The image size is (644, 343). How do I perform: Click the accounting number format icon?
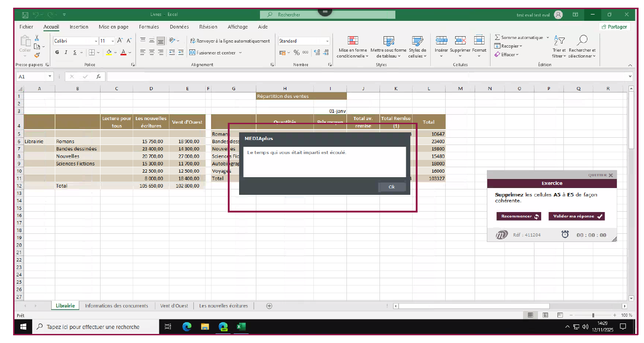(x=283, y=53)
